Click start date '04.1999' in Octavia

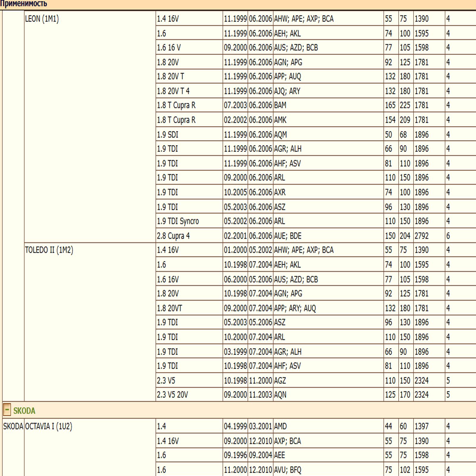click(235, 426)
